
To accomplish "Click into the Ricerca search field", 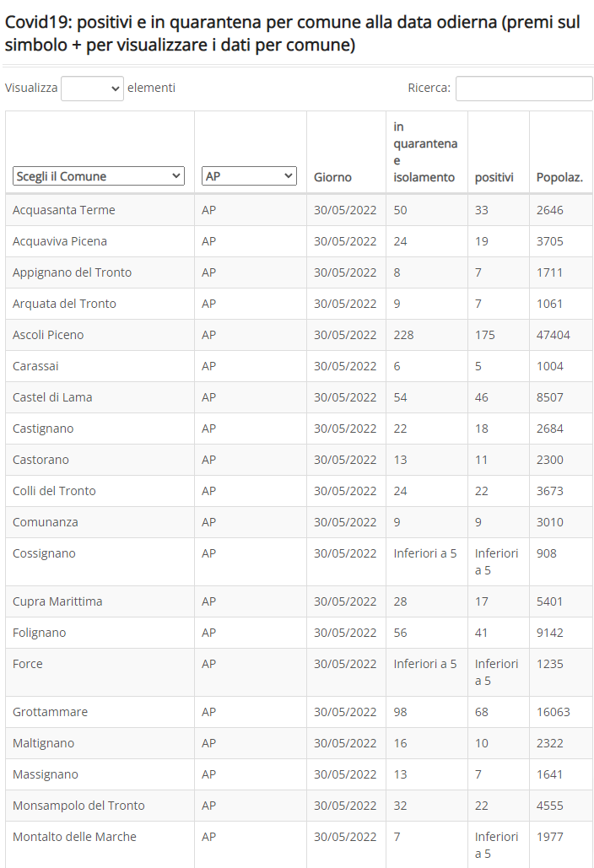I will [x=524, y=89].
